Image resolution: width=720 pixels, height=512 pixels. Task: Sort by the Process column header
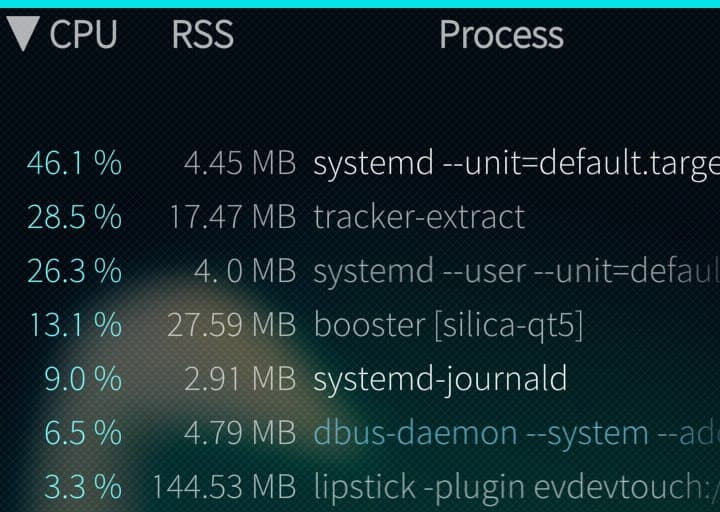(501, 34)
